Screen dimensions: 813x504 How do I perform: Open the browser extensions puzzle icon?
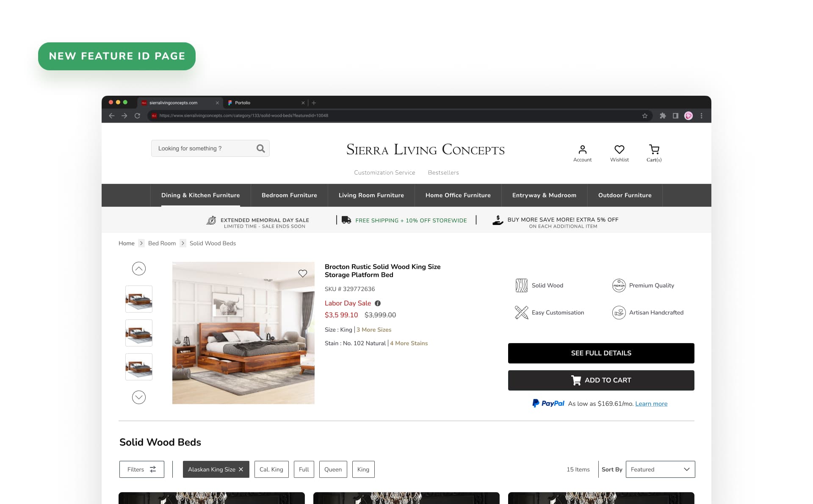tap(663, 116)
